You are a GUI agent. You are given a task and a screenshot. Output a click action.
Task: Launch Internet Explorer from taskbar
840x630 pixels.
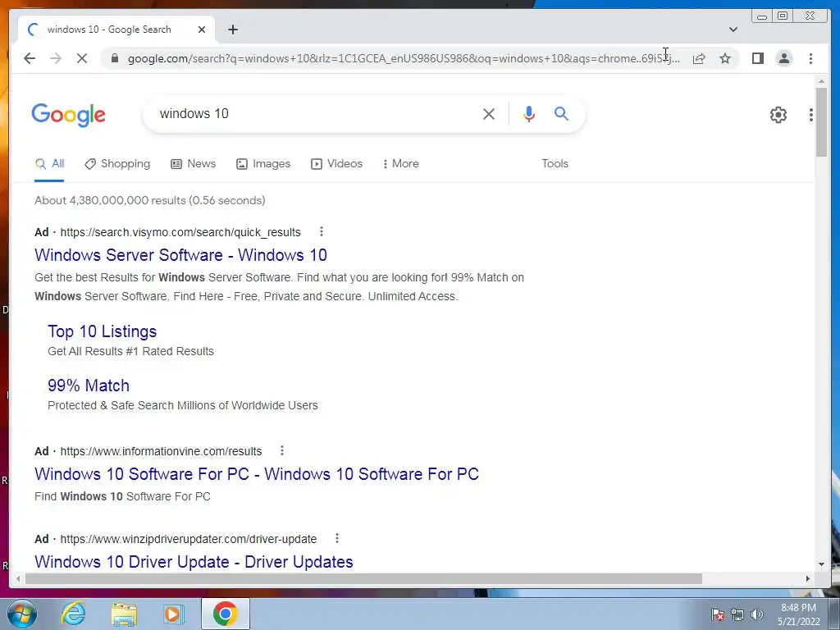coord(73,614)
